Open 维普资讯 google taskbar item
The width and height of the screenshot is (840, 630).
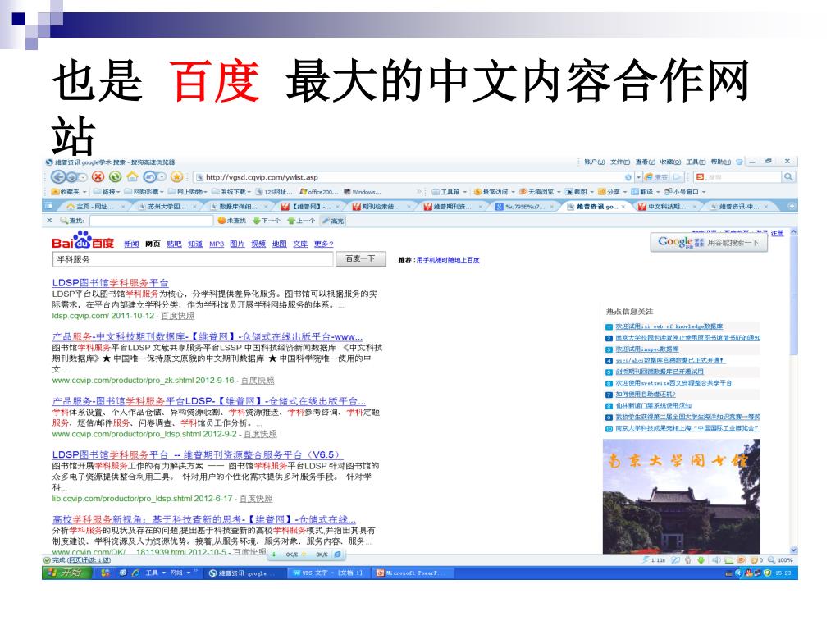246,573
